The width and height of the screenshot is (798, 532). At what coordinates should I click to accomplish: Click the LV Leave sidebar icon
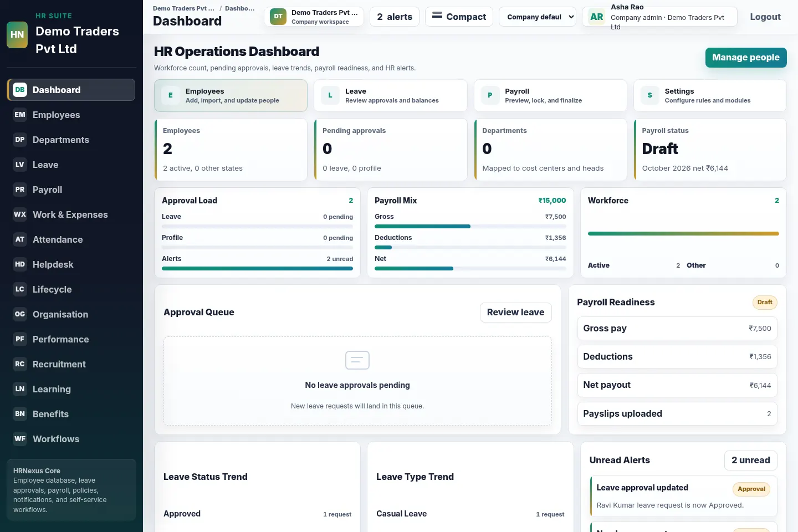(x=20, y=165)
